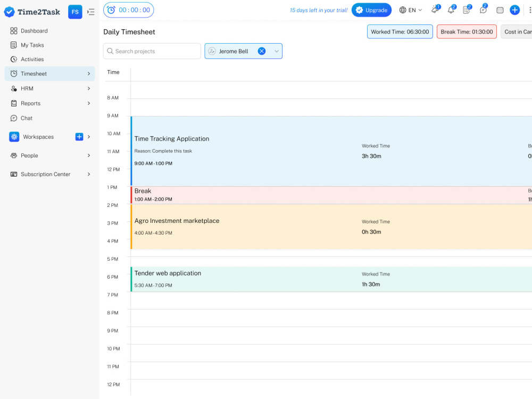Select the Timesheet menu item
532x399 pixels.
[49, 73]
